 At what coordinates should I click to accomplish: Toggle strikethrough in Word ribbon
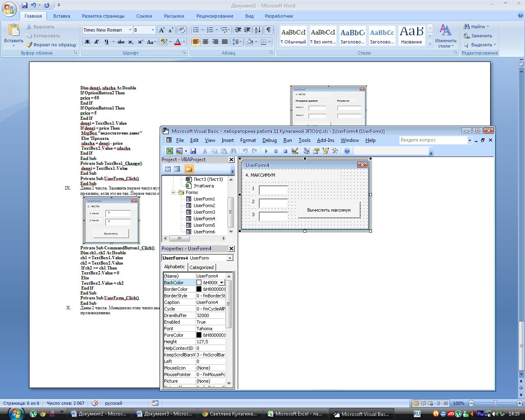121,42
